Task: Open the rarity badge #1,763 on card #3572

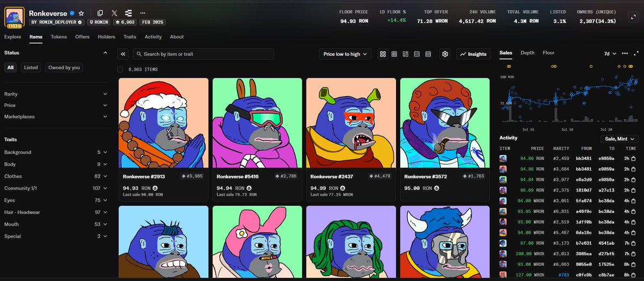Action: pos(474,176)
